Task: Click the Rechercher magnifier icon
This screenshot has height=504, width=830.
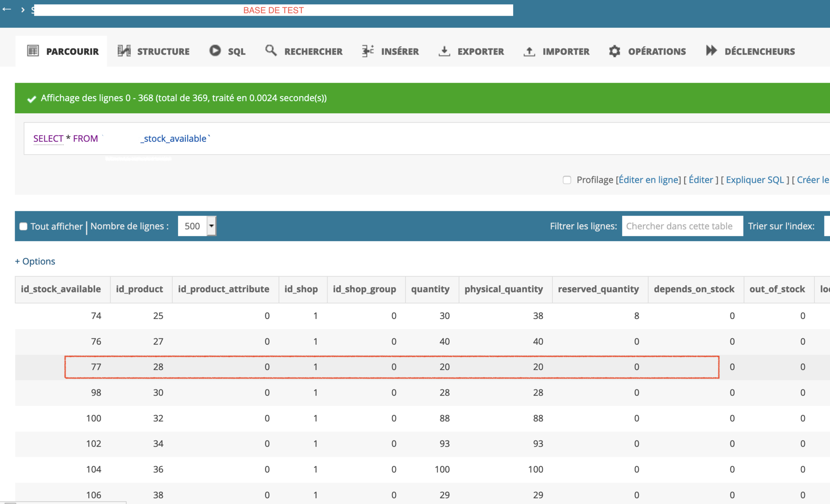Action: (271, 51)
